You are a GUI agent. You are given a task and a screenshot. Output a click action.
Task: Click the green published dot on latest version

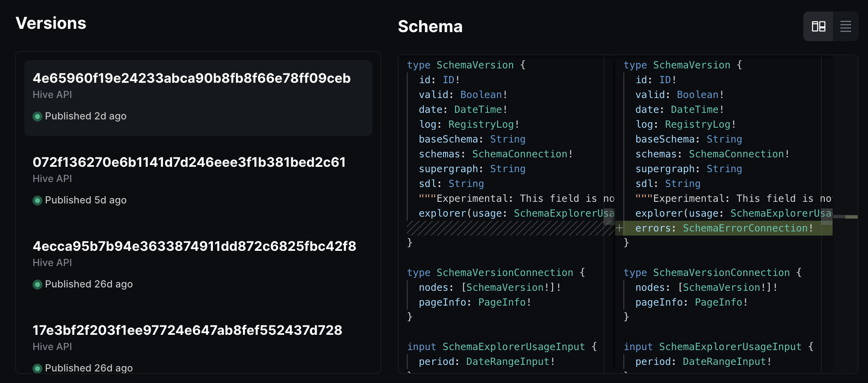(37, 117)
